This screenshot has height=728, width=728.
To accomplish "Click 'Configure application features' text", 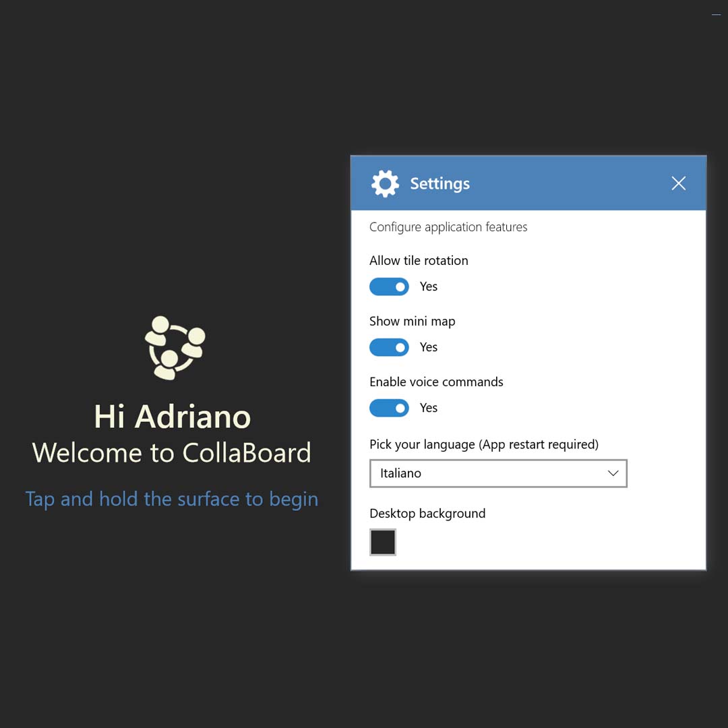I will 448,227.
